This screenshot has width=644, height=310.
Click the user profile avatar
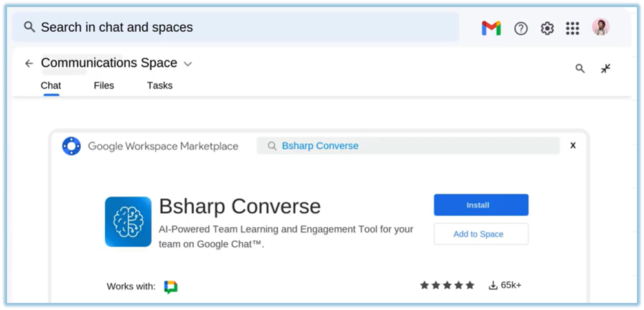[601, 27]
